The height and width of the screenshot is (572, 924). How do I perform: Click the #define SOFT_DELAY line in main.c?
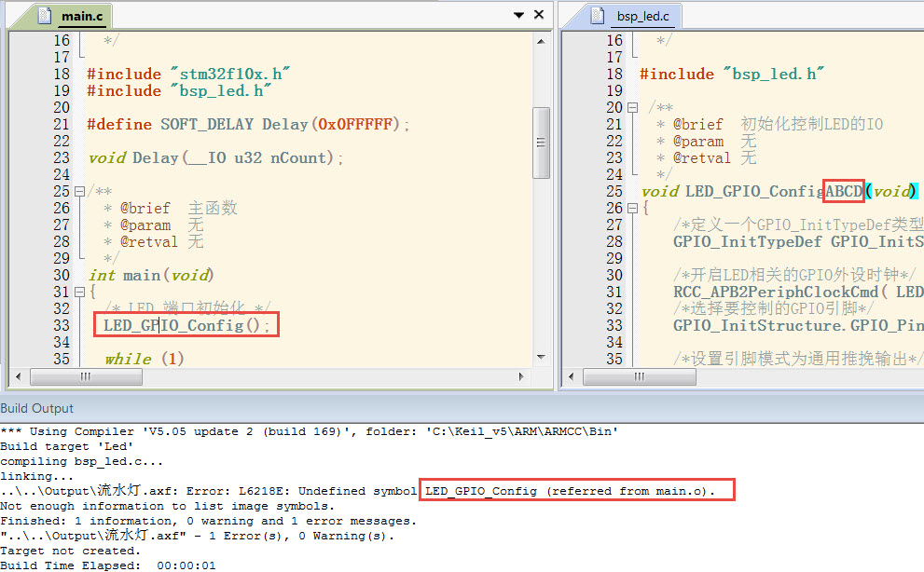pos(247,124)
